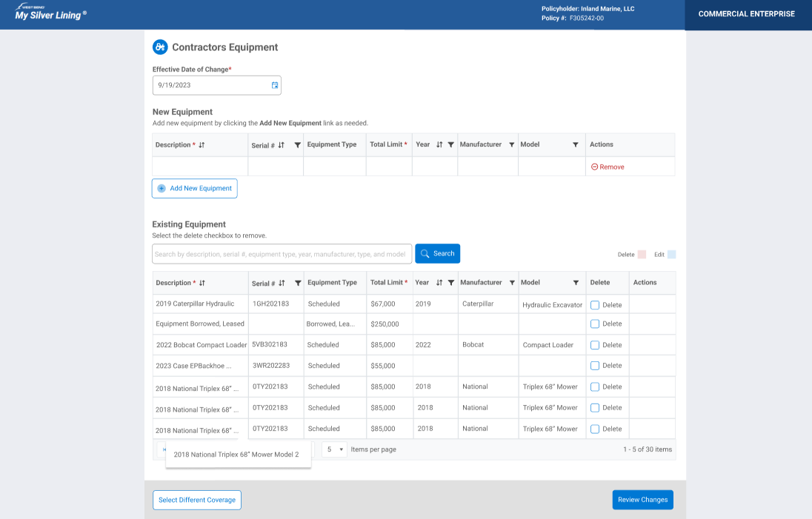Check Delete for 2019 Caterpillar Hydraulic row
The height and width of the screenshot is (519, 812).
(595, 305)
